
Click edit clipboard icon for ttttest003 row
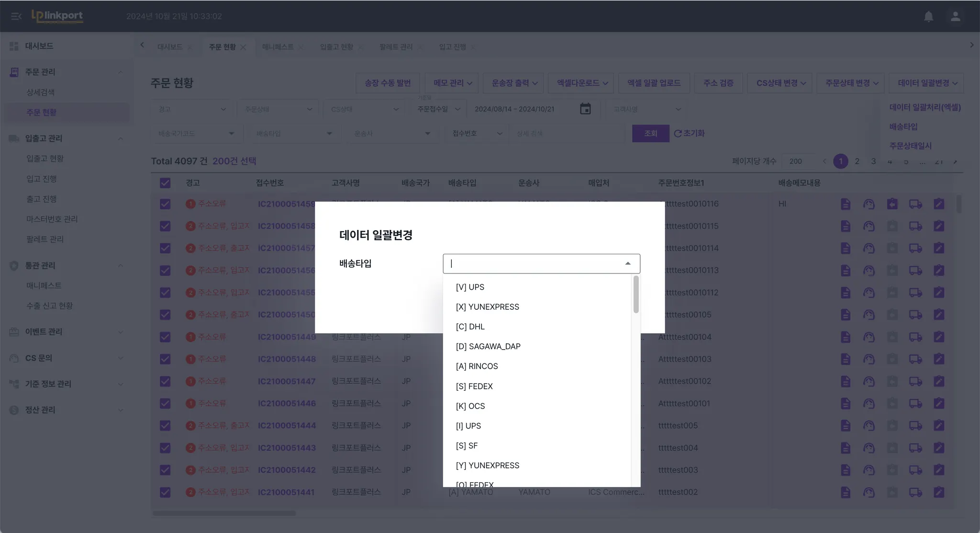[x=939, y=470]
